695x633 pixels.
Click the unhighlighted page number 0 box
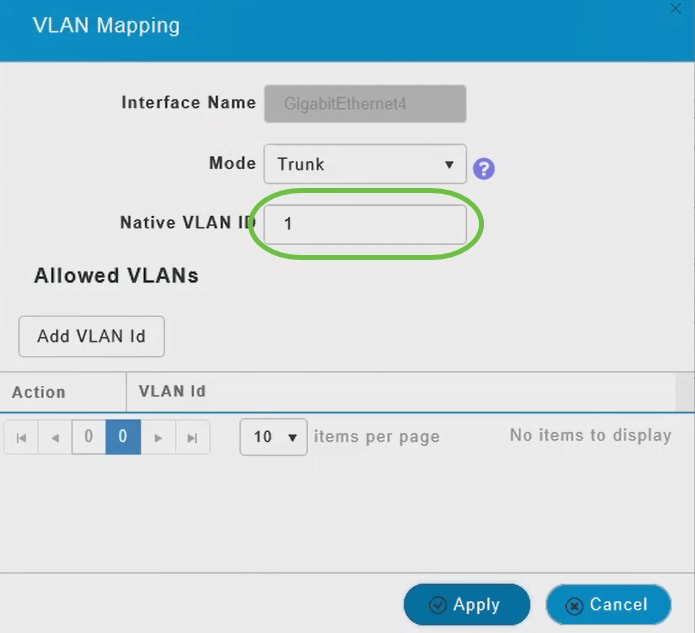pyautogui.click(x=89, y=437)
